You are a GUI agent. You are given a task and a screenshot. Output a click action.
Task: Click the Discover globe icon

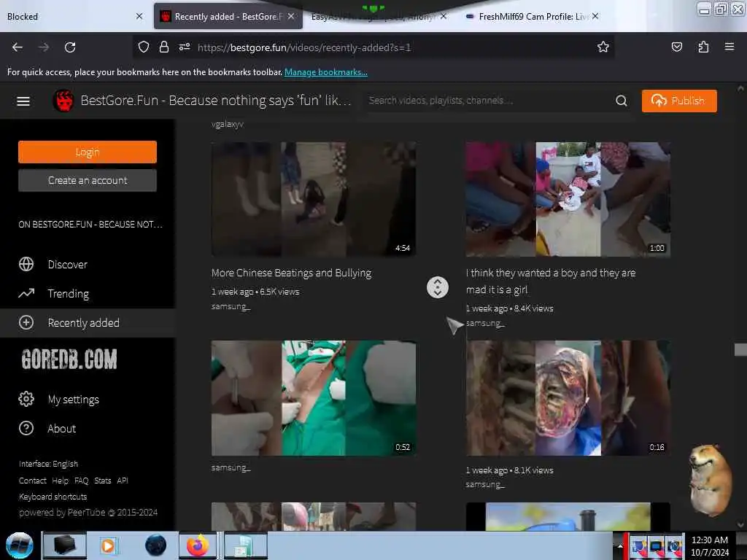pos(26,264)
